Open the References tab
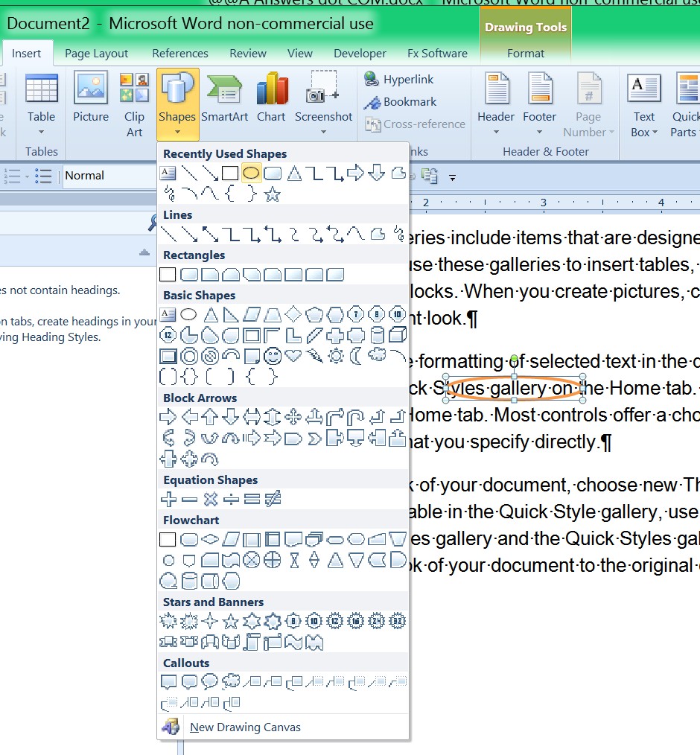 (x=180, y=54)
